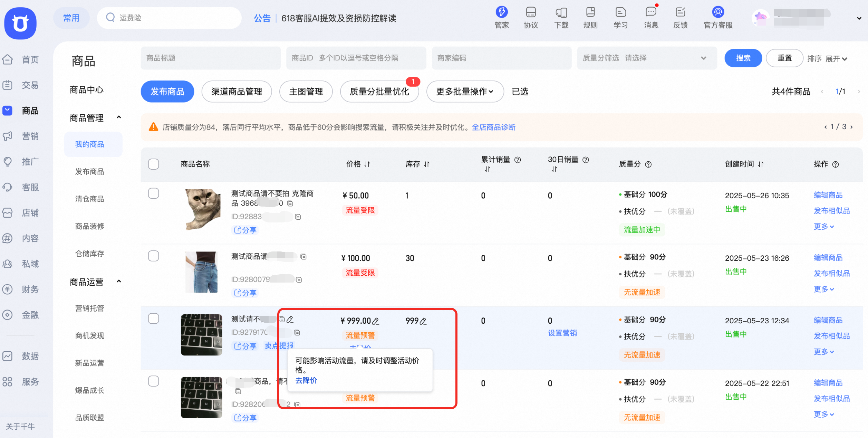Open 渠道商品管理 button
The width and height of the screenshot is (868, 438).
tap(237, 92)
